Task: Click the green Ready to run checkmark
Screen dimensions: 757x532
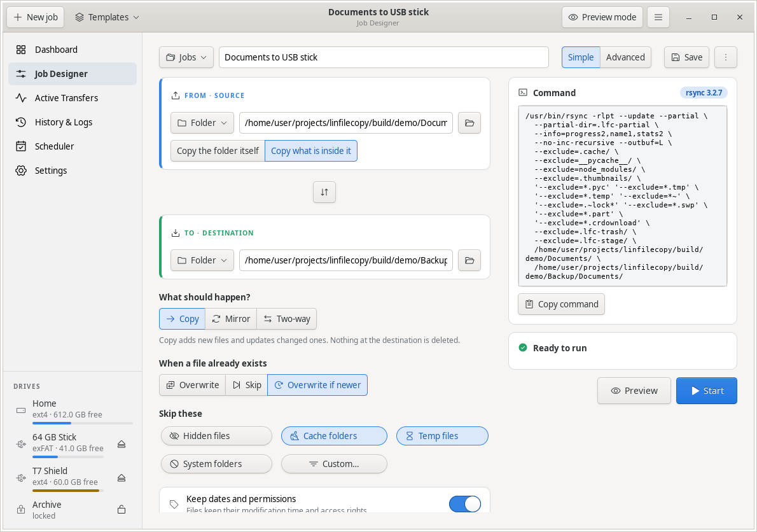Action: (x=523, y=347)
